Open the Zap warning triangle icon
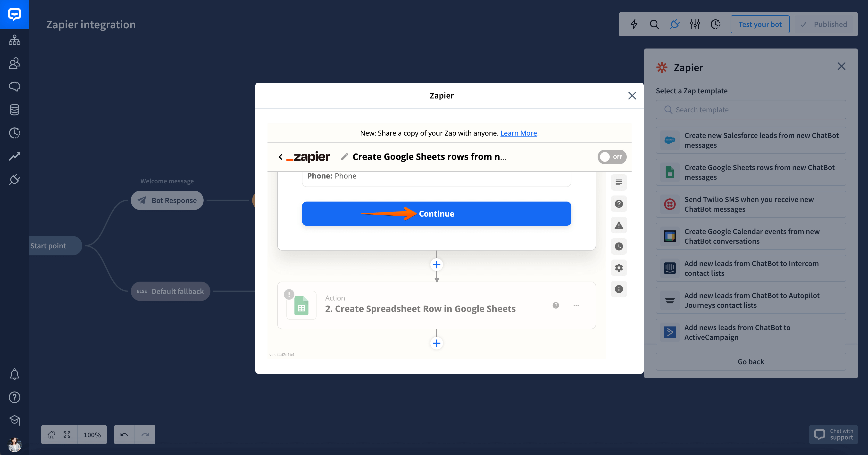 click(619, 225)
